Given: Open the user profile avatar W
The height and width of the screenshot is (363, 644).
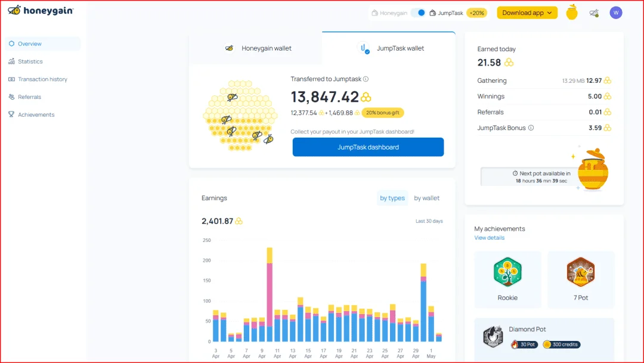Looking at the screenshot, I should pos(615,13).
